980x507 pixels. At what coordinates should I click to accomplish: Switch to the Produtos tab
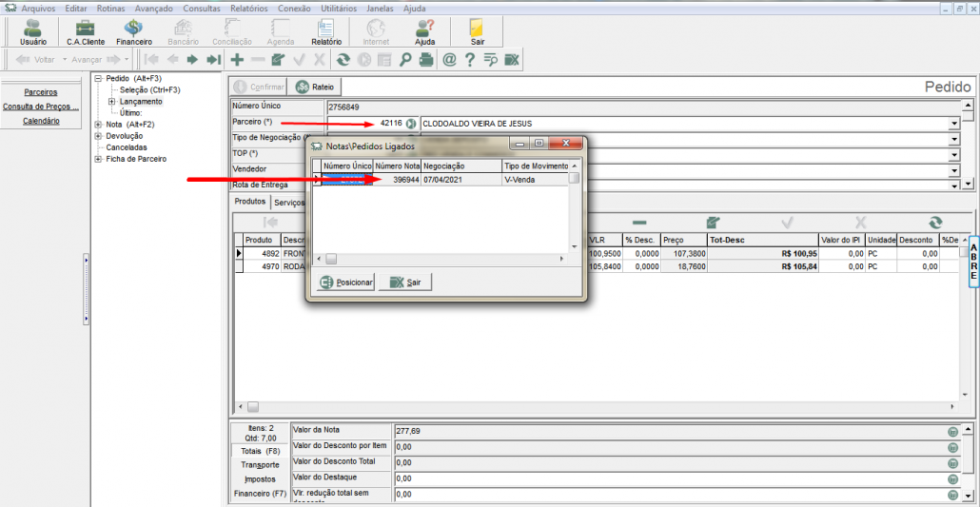249,203
